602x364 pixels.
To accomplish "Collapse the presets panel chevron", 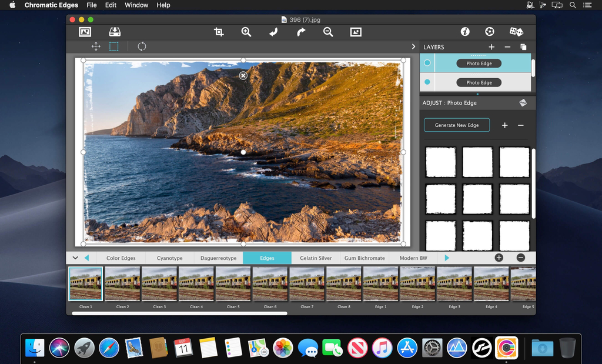I will (75, 258).
